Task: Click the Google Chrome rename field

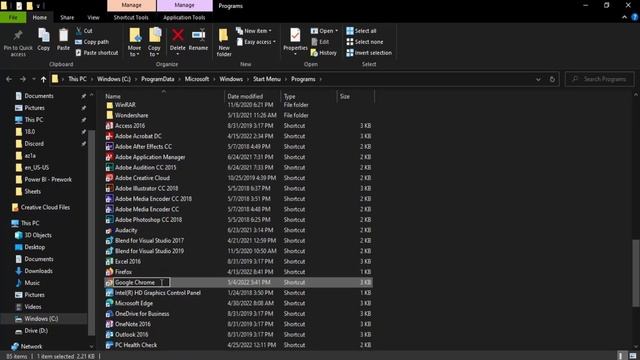Action: pyautogui.click(x=141, y=282)
